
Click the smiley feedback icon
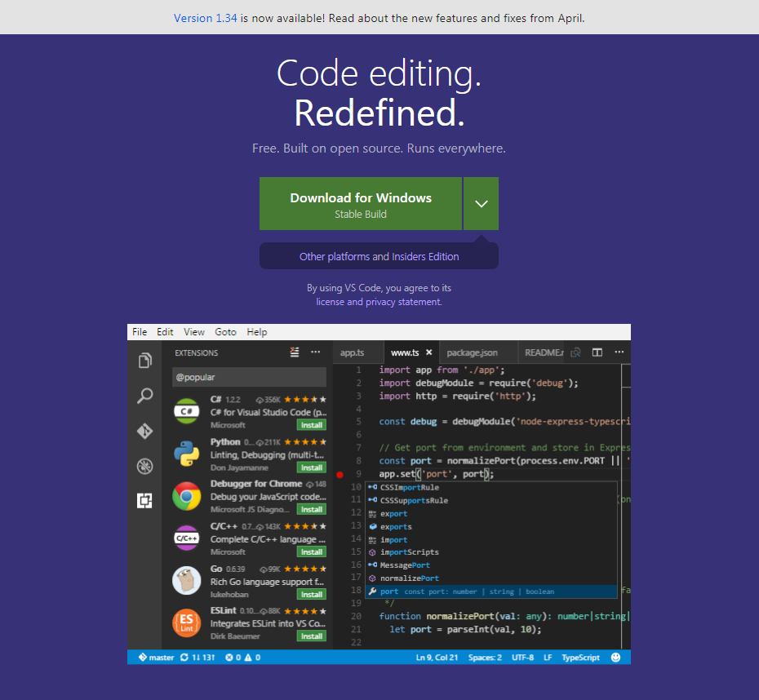tap(615, 658)
